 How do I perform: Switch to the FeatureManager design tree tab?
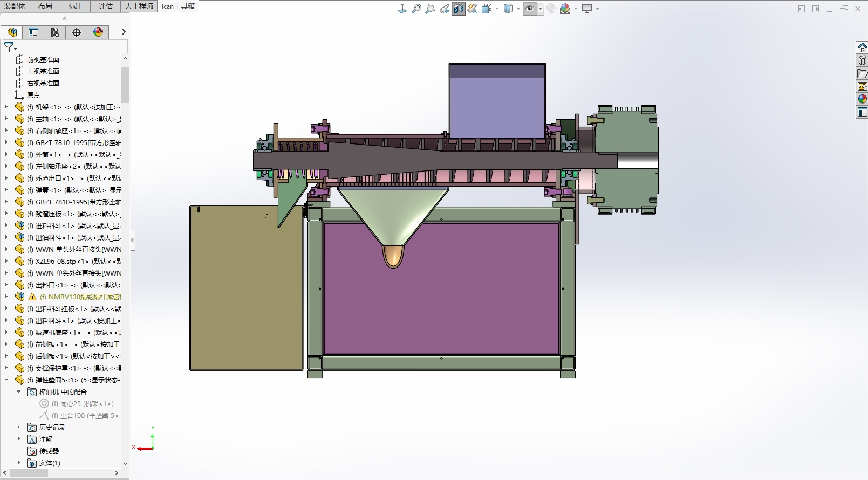[x=12, y=32]
